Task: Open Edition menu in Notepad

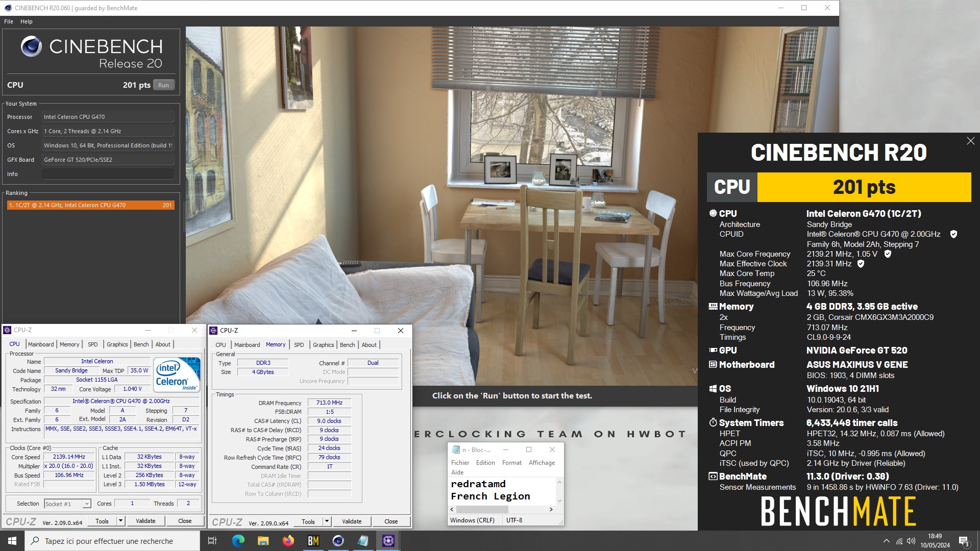Action: (485, 463)
